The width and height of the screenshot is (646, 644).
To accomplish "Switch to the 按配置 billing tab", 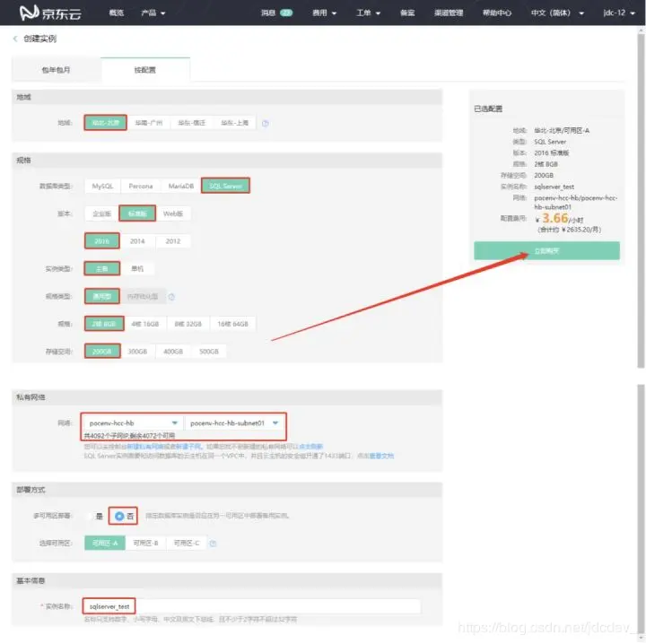I will (145, 70).
